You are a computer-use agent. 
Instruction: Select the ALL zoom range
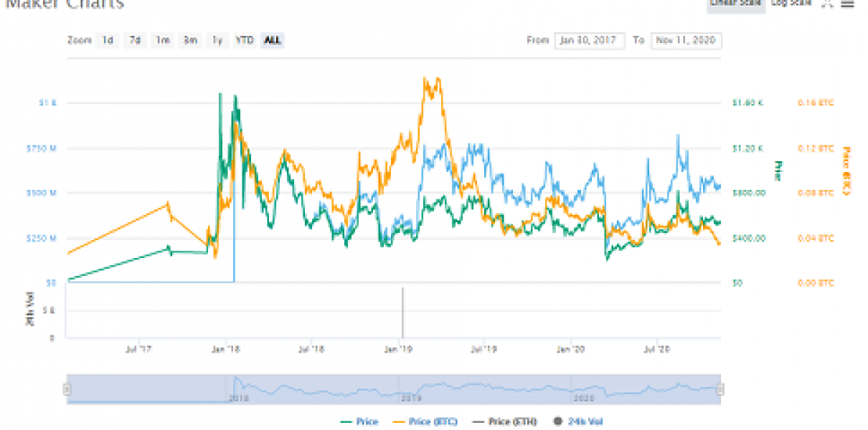click(x=272, y=41)
